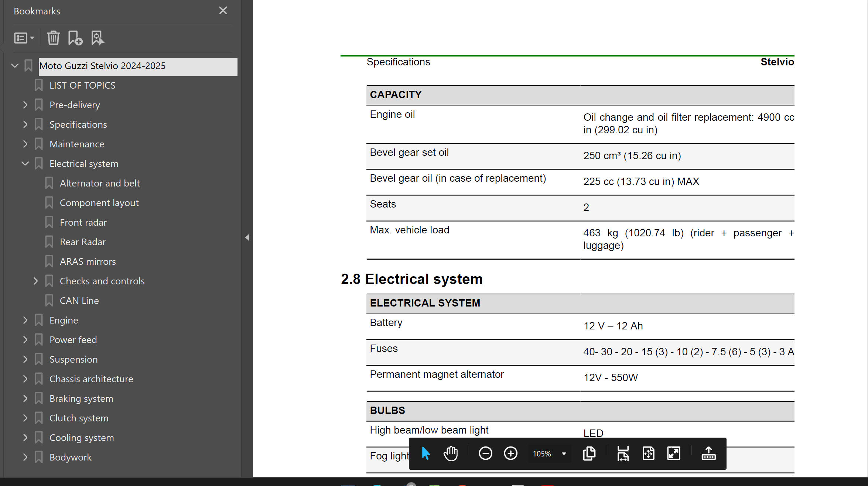The image size is (868, 486).
Task: Open the Checks and controls bookmark
Action: pyautogui.click(x=102, y=281)
